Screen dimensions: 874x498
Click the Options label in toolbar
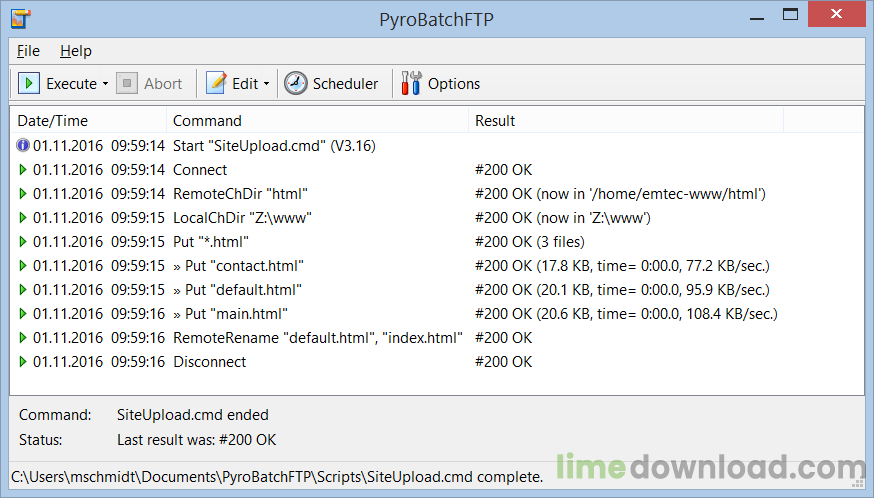click(x=454, y=84)
